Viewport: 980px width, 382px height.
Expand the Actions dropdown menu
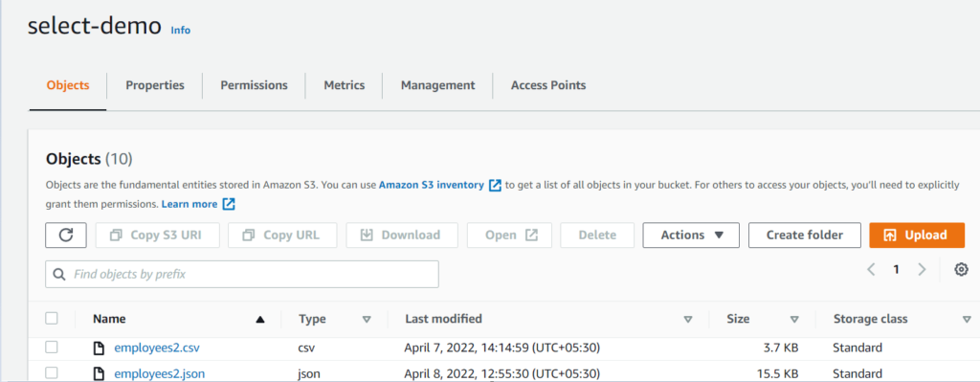[691, 236]
